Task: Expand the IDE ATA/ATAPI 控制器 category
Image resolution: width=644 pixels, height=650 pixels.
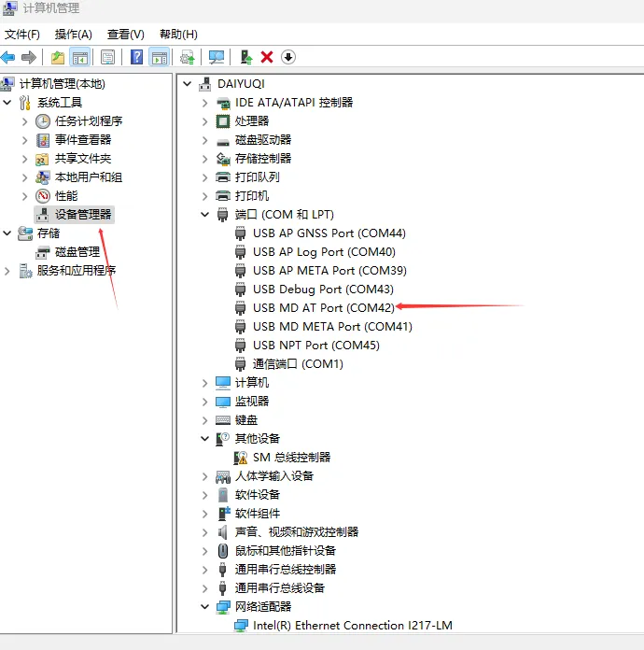Action: (204, 103)
